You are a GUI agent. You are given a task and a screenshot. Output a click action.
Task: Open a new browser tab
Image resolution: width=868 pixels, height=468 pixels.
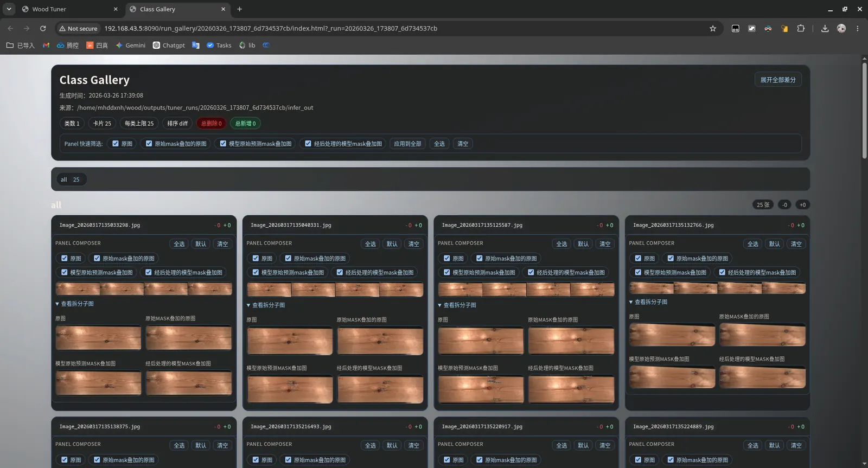240,9
